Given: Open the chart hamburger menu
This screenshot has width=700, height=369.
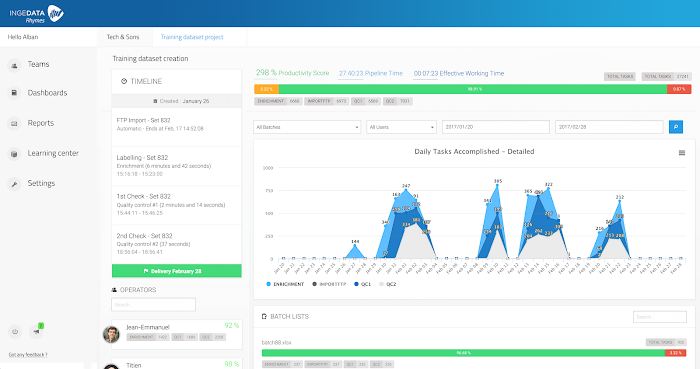Looking at the screenshot, I should coord(682,153).
